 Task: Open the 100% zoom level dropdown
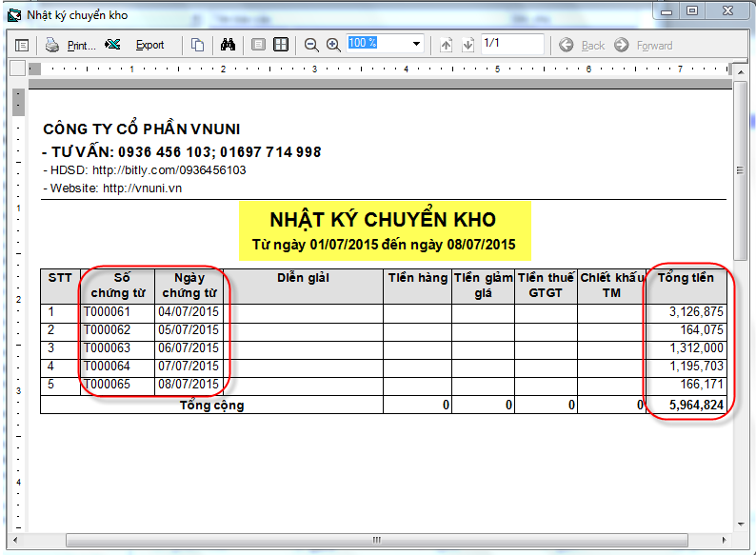[x=416, y=44]
